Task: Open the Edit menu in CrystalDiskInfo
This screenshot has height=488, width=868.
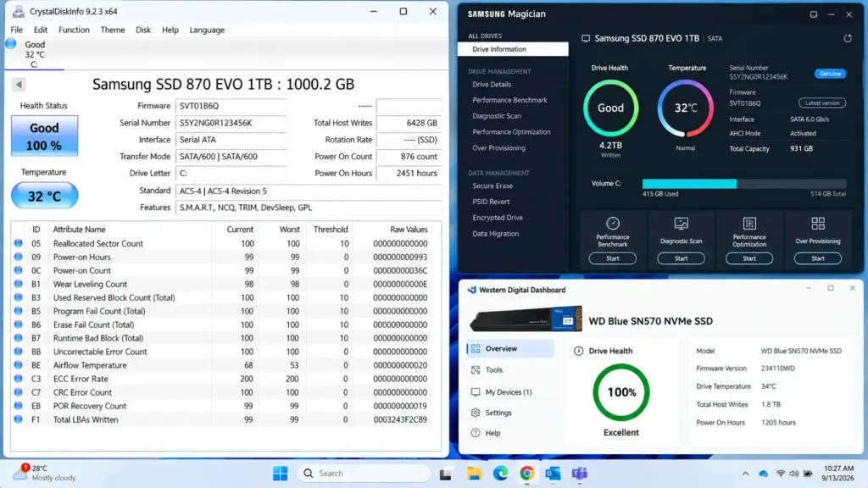Action: click(41, 30)
